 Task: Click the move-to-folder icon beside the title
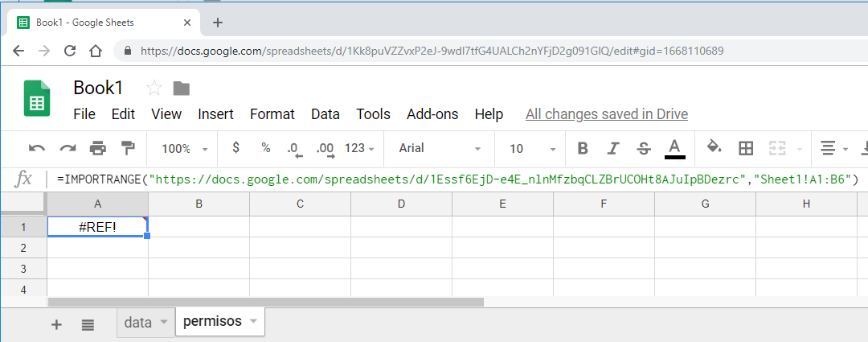point(181,89)
